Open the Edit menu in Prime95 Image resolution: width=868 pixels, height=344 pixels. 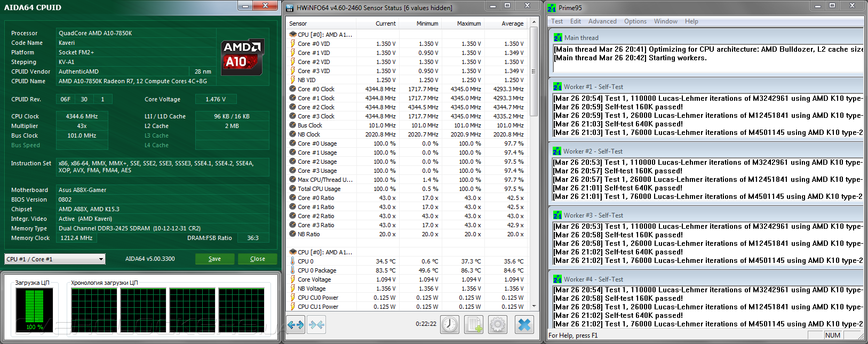pos(576,21)
